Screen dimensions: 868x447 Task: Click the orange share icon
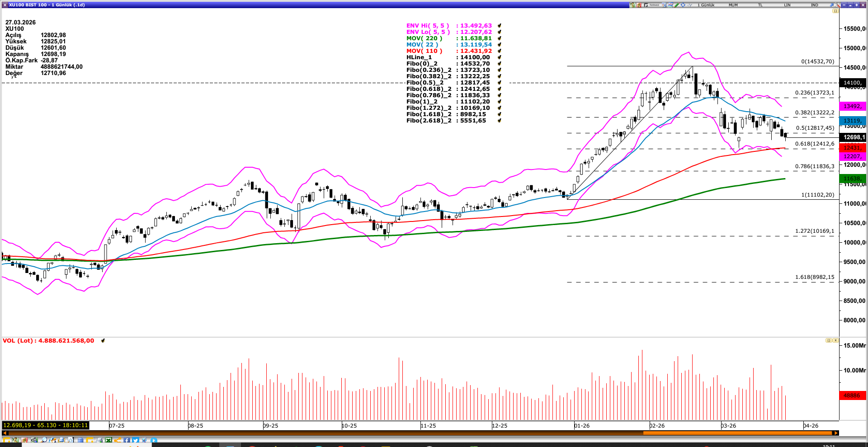coord(118,441)
